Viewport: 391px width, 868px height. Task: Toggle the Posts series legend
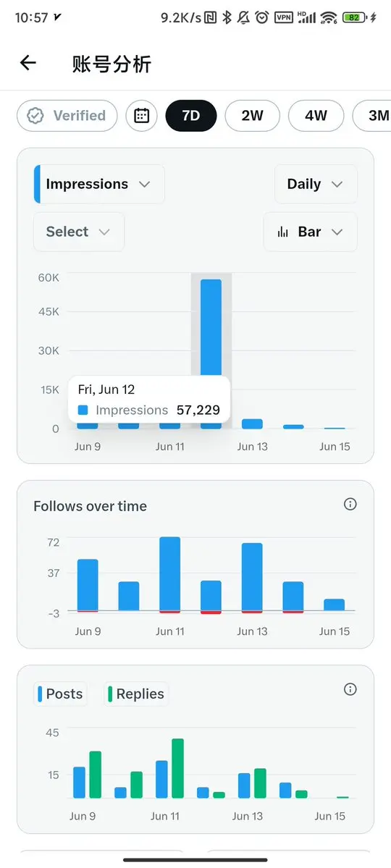60,694
